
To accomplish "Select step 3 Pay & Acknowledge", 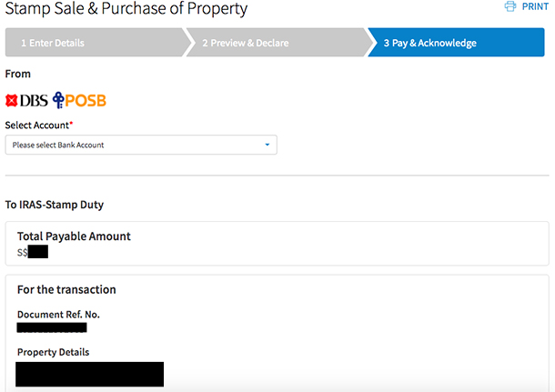I will click(457, 43).
